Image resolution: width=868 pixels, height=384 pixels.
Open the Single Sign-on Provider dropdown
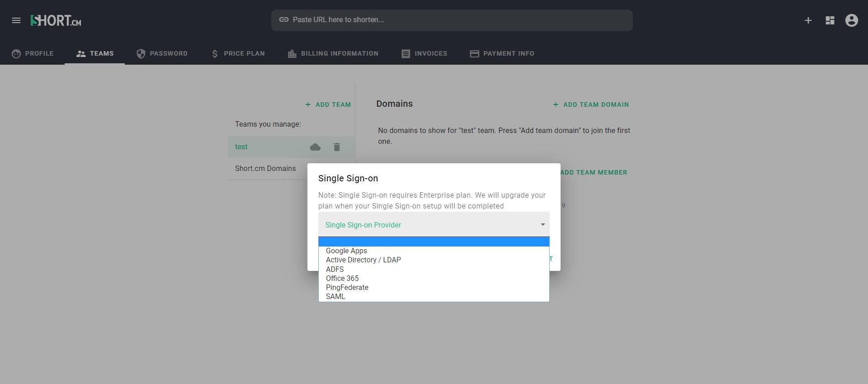click(x=434, y=224)
